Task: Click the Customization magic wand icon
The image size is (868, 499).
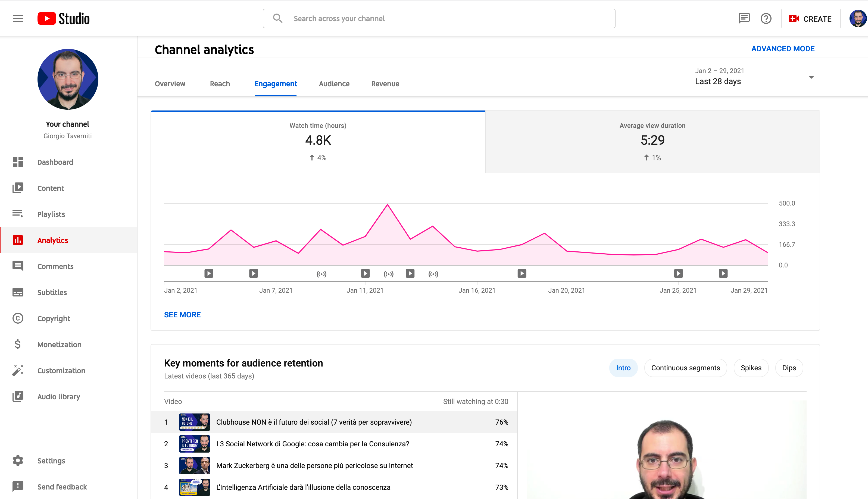Action: tap(18, 370)
